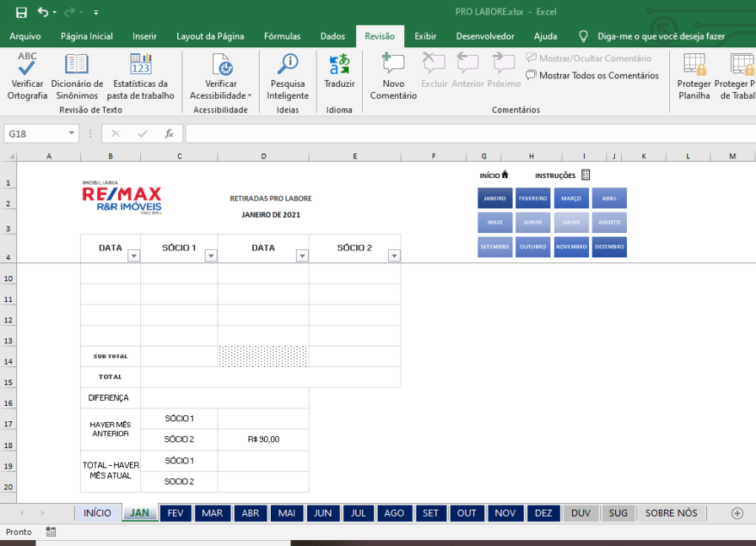Viewport: 756px width, 546px height.
Task: Click the INSTRUÇÕES document icon
Action: [x=586, y=175]
